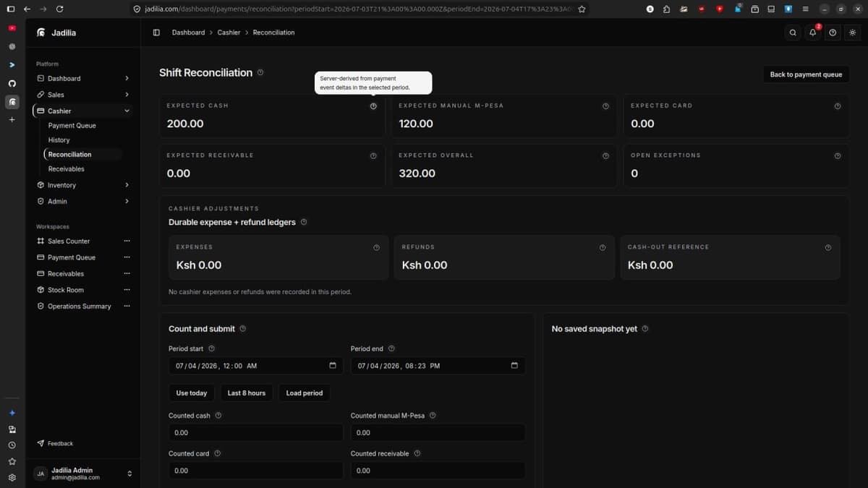Click the Load period button

(304, 393)
